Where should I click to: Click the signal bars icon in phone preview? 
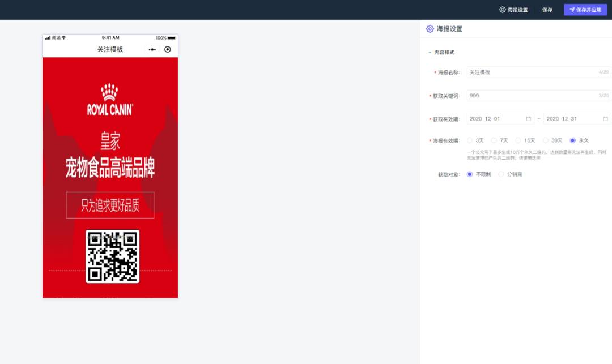point(48,38)
